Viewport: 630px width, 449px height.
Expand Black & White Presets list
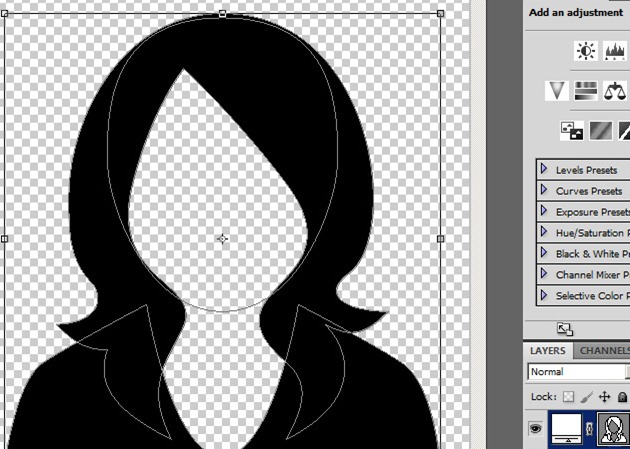(x=544, y=253)
